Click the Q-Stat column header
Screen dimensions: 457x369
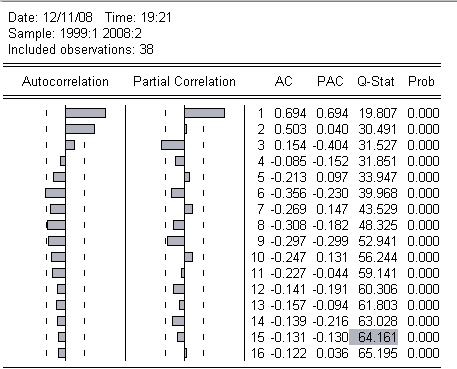pyautogui.click(x=376, y=81)
